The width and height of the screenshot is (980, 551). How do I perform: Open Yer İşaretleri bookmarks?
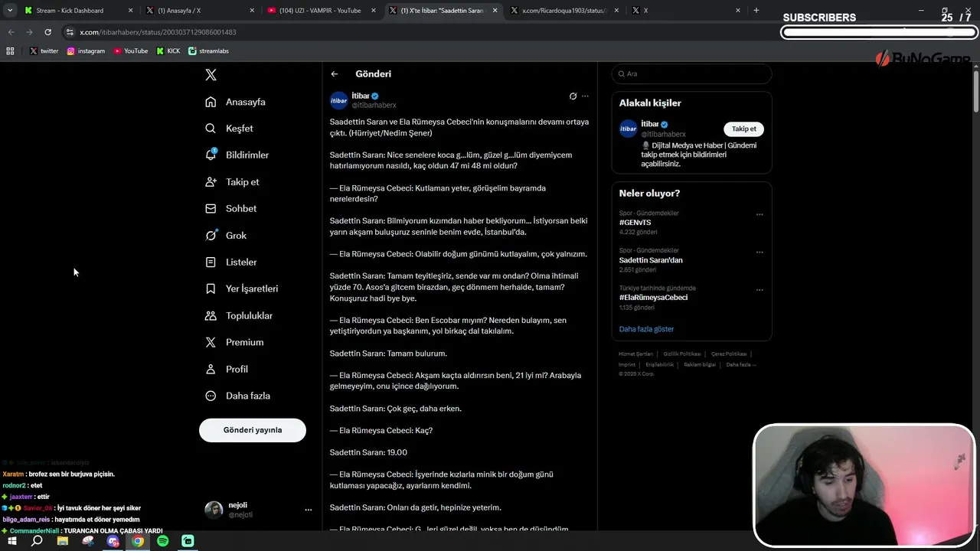pos(241,289)
